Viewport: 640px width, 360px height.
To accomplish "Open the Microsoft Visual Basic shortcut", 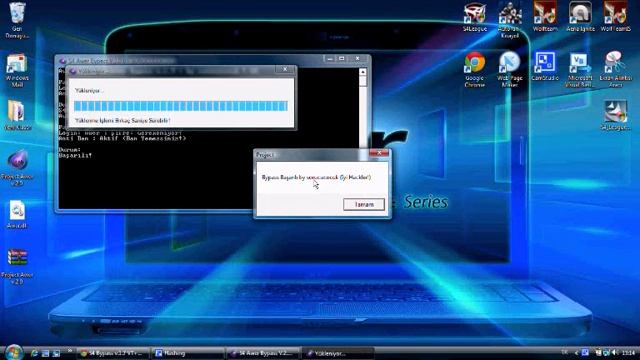I will [x=580, y=69].
